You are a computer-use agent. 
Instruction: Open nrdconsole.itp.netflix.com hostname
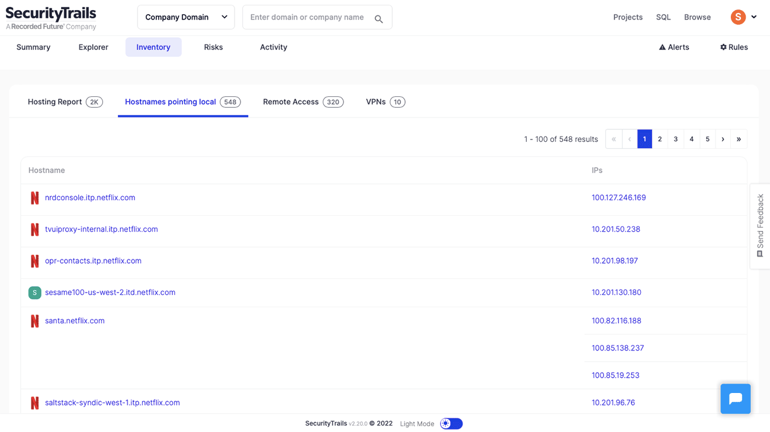[90, 197]
